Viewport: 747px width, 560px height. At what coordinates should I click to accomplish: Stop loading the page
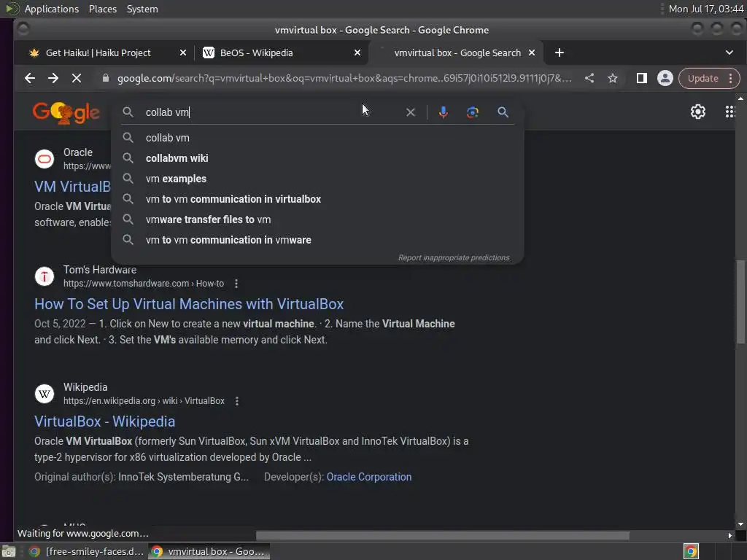[76, 78]
